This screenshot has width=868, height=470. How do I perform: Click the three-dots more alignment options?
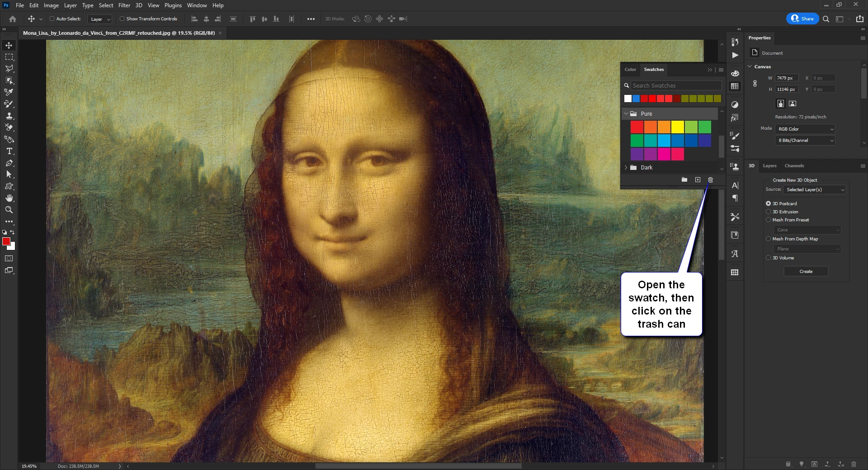pyautogui.click(x=311, y=19)
